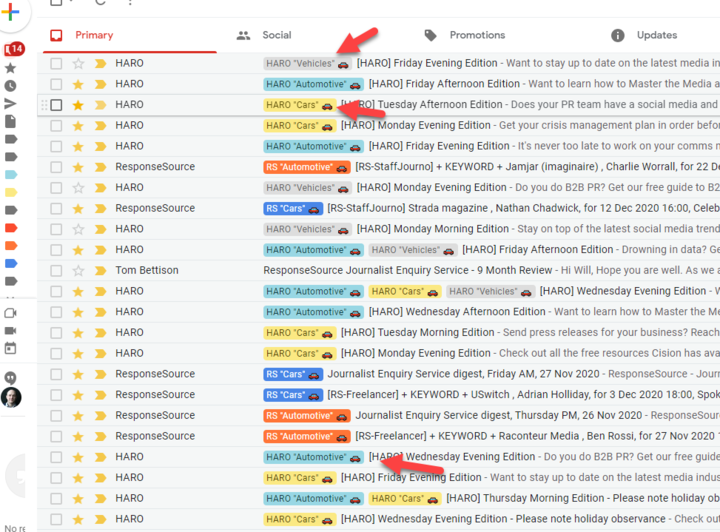Click HARO "Cars" label on Tuesday Afternoon email
The image size is (720, 532).
[x=300, y=105]
